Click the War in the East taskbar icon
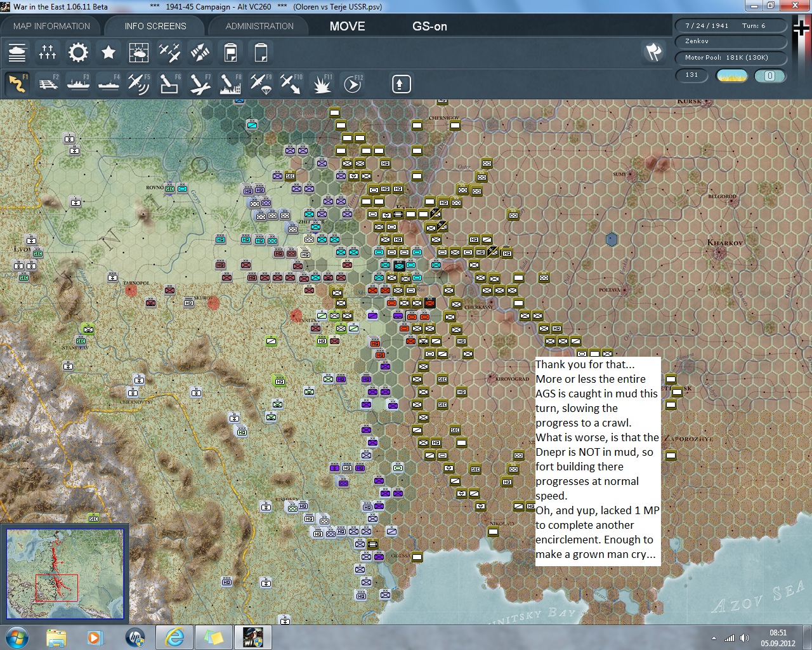812x650 pixels. point(253,637)
